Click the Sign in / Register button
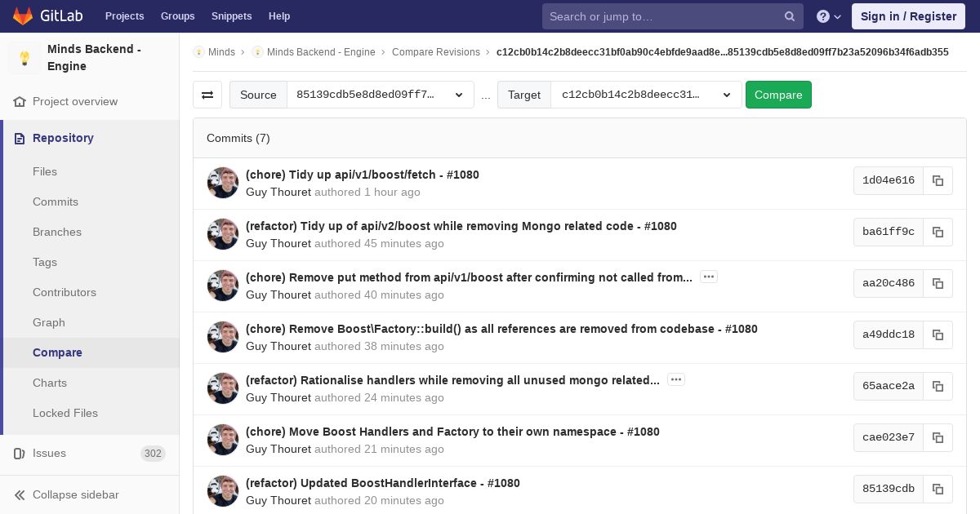Image resolution: width=980 pixels, height=514 pixels. tap(908, 16)
